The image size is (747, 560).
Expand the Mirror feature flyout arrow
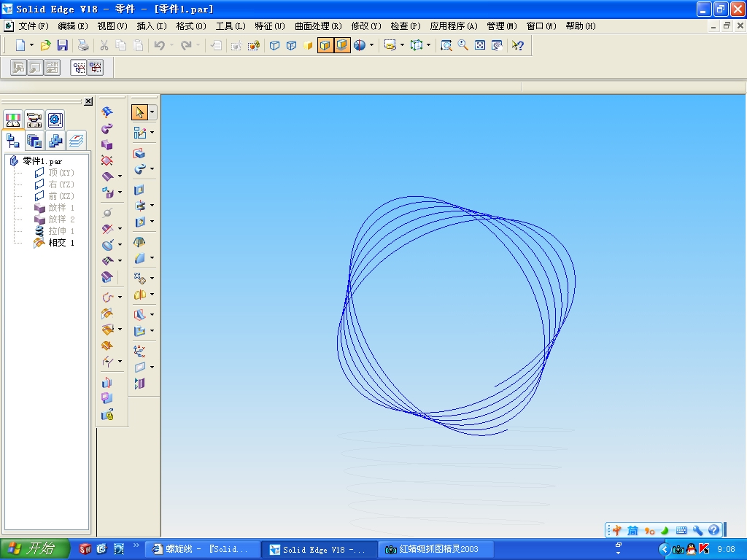(152, 295)
